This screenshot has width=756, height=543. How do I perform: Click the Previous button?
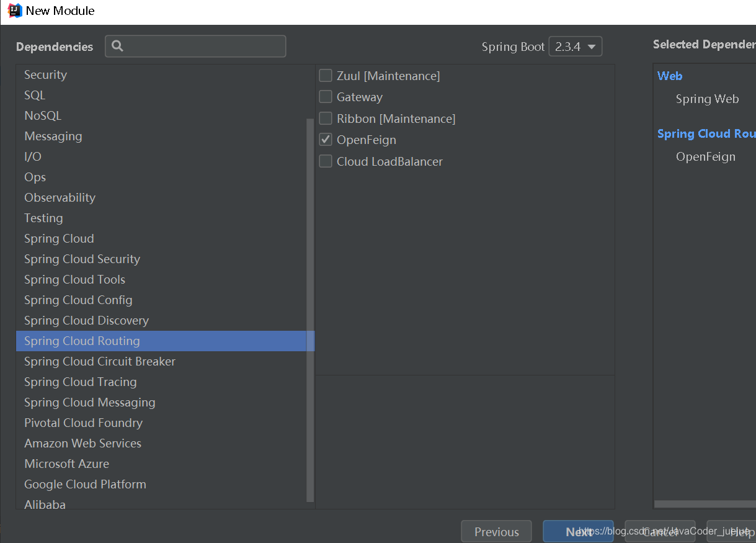[496, 531]
